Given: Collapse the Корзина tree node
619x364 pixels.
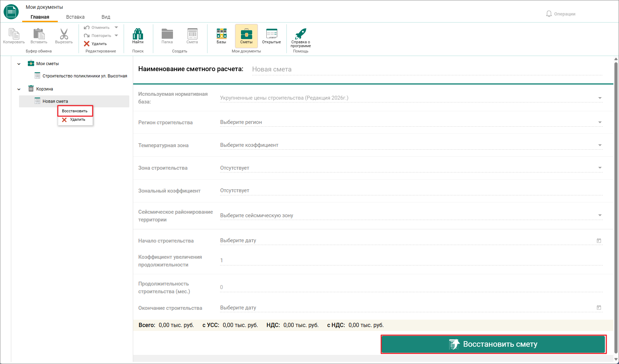Looking at the screenshot, I should tap(19, 89).
